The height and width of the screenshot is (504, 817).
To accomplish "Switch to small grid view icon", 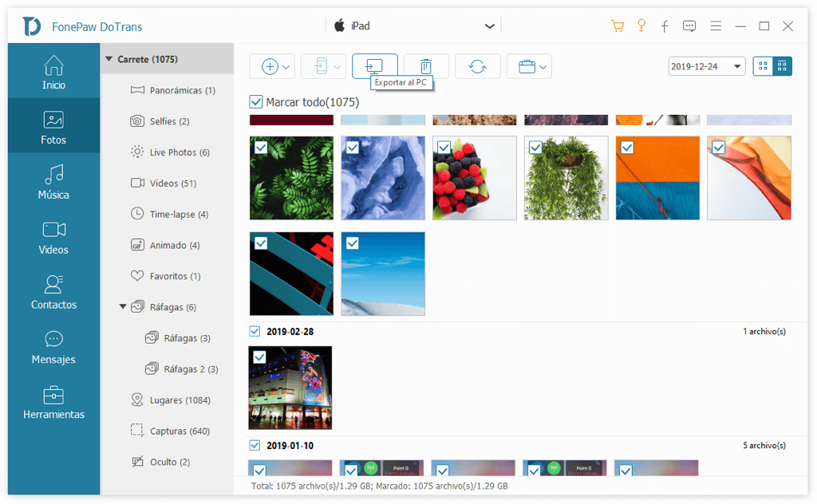I will coord(763,66).
